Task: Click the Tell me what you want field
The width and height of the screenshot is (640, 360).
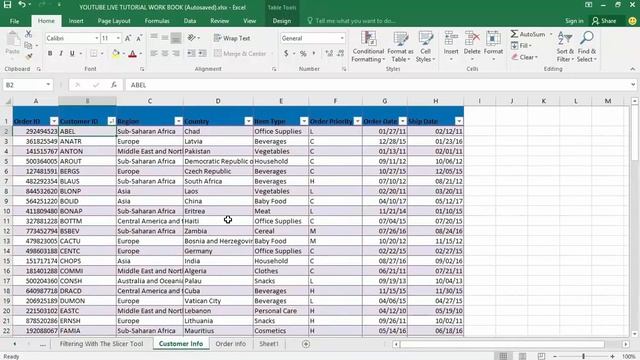Action: click(351, 21)
